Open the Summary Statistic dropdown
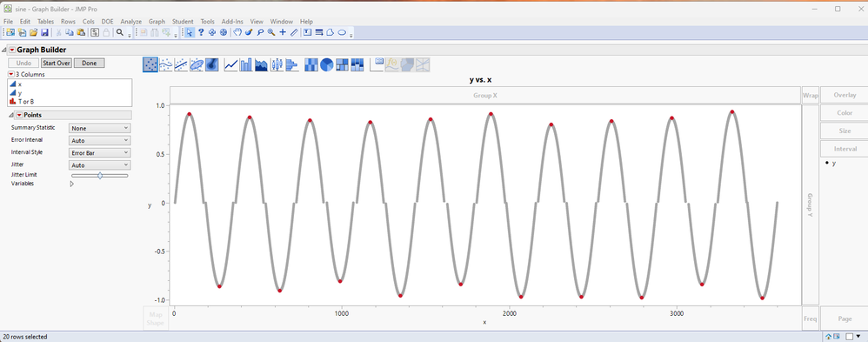Viewport: 868px width, 342px height. [100, 128]
